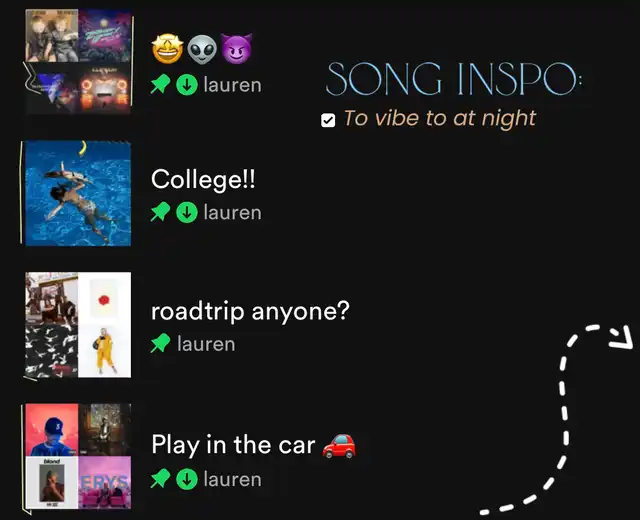Click the star-eyes emoji in playlist title

(167, 49)
